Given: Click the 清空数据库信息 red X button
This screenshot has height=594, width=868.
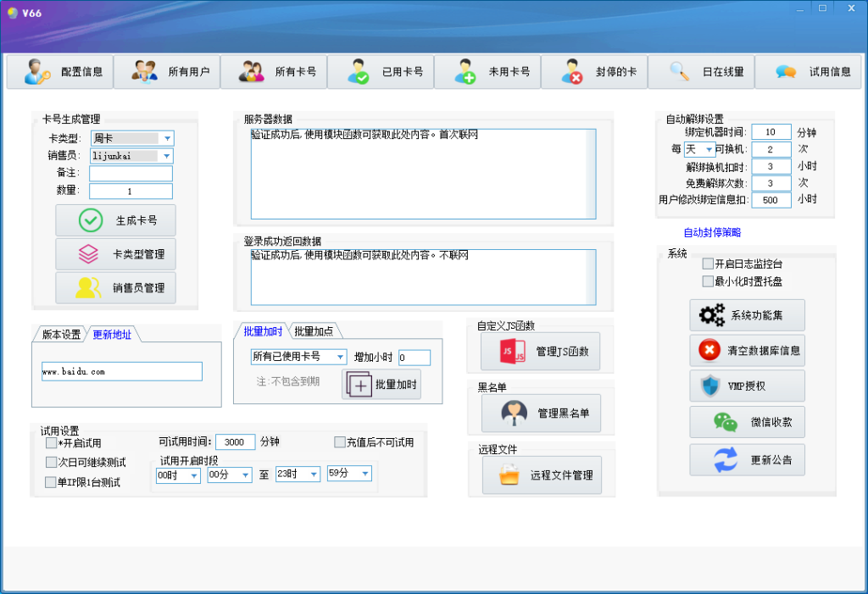Looking at the screenshot, I should tap(747, 350).
